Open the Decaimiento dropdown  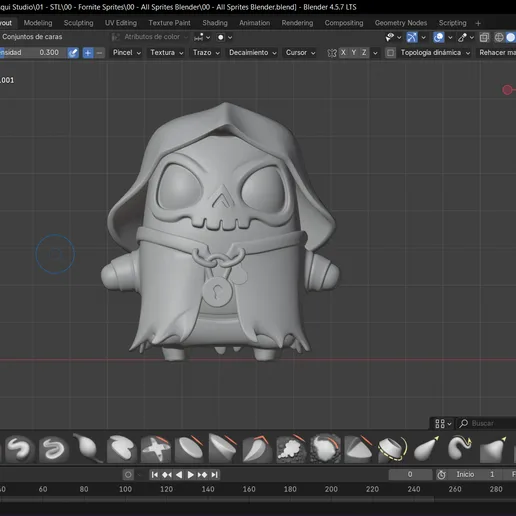coord(252,53)
